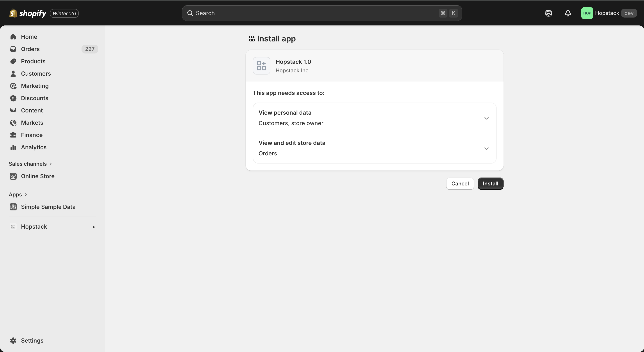This screenshot has width=644, height=352.
Task: Go to Orders in the sidebar
Action: click(30, 49)
